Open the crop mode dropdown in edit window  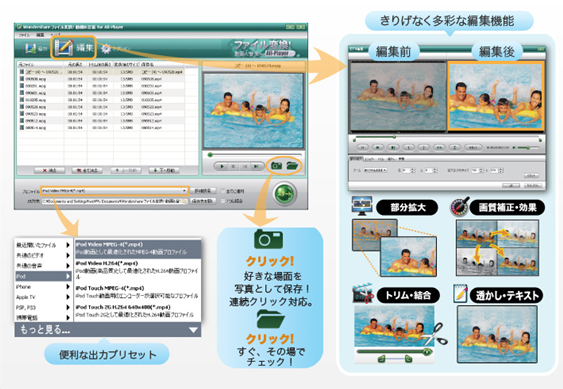[x=375, y=170]
